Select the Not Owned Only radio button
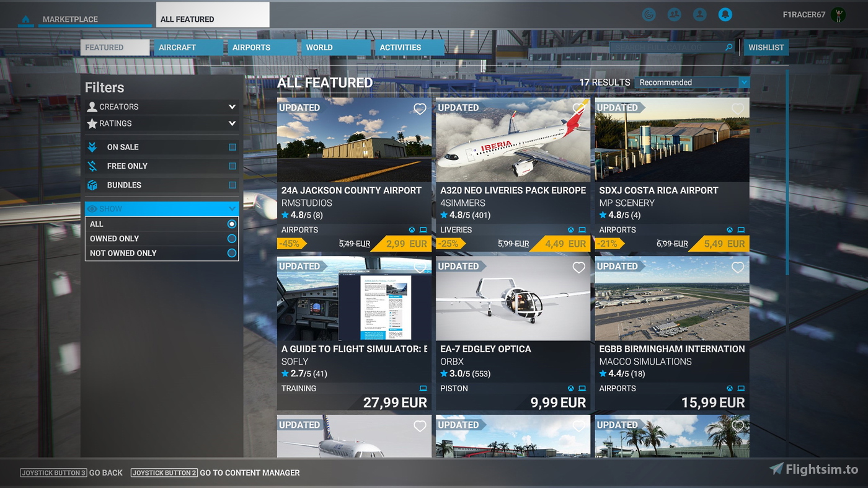This screenshot has height=488, width=868. click(x=231, y=253)
